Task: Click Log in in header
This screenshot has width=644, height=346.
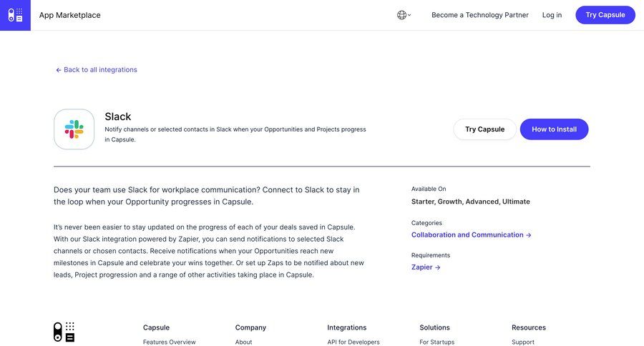Action: click(552, 15)
